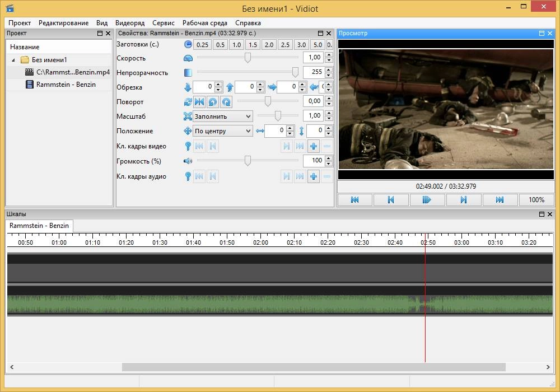The width and height of the screenshot is (560, 392).
Task: Add a video keyframe with the plus button
Action: [313, 146]
